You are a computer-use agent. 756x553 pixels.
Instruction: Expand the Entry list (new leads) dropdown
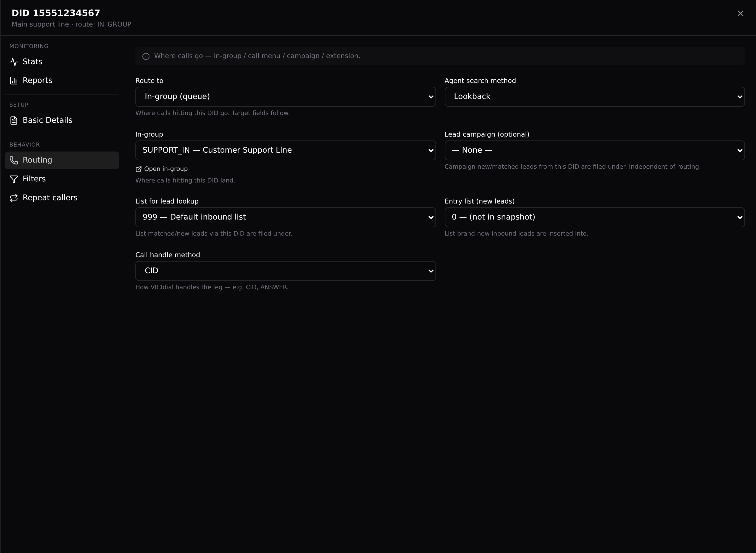[594, 217]
